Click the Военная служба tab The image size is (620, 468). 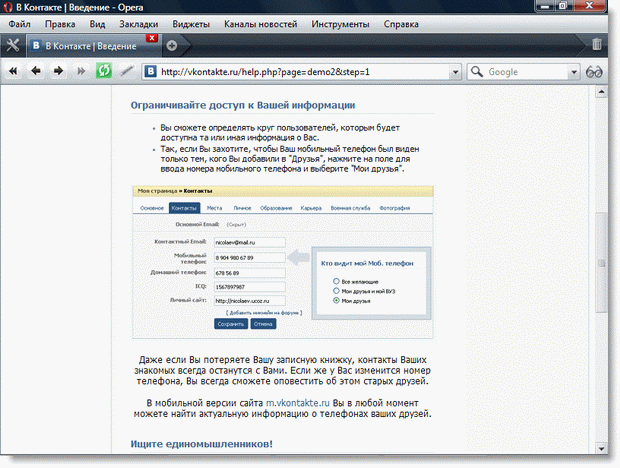coord(350,208)
